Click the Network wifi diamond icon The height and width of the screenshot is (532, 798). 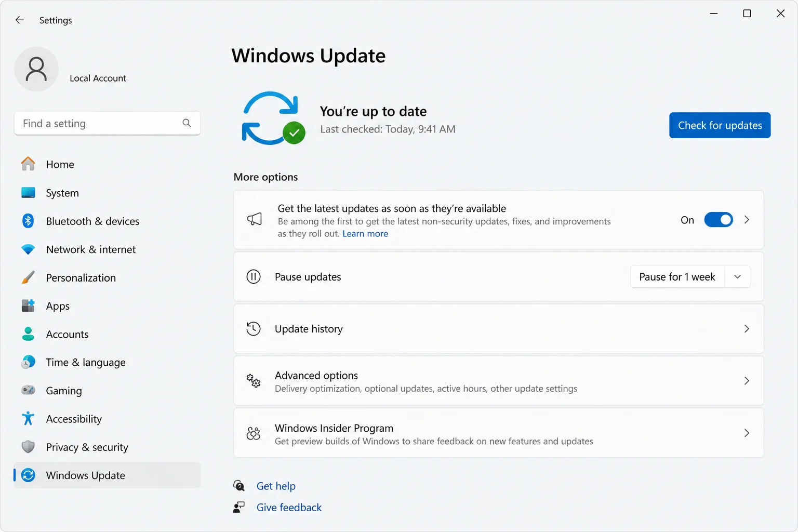[x=28, y=249]
